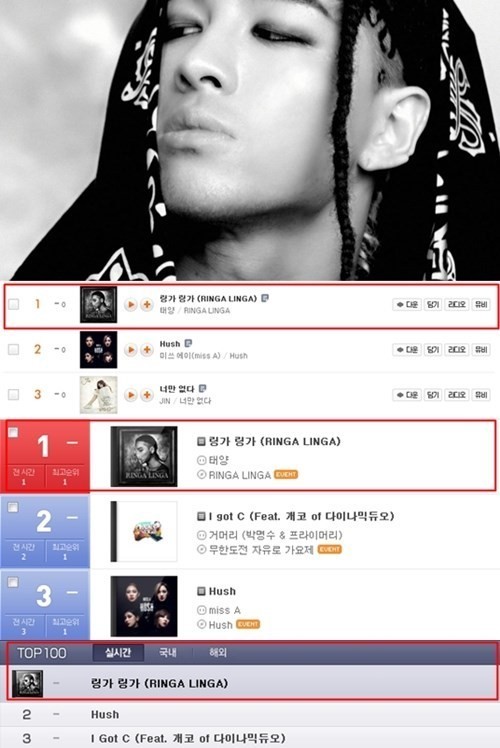Switch to the 국내 tab in TOP100

point(167,653)
